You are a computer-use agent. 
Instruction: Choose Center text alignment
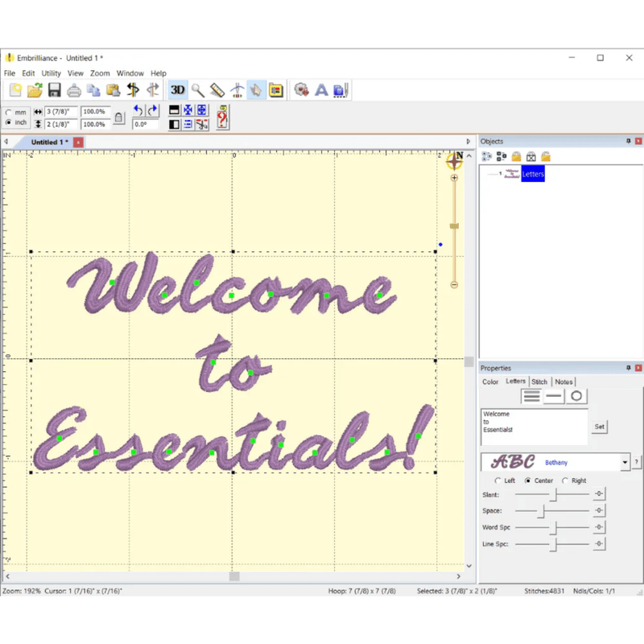pyautogui.click(x=528, y=481)
